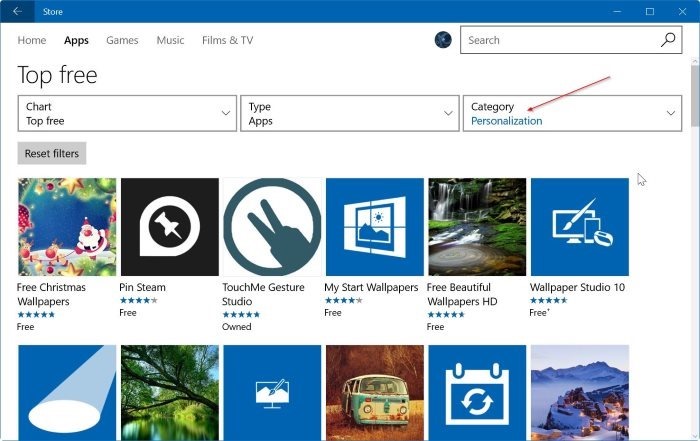Click the vertical scrollbar thumb

pos(695,96)
